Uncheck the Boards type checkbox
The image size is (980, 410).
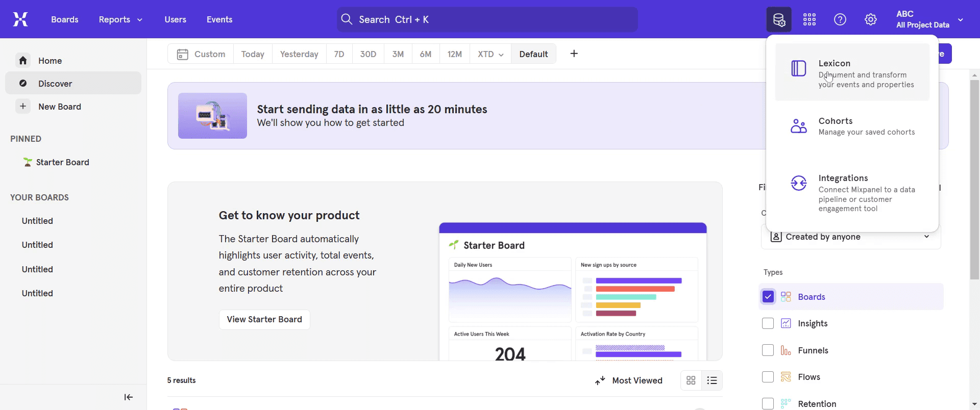coord(768,297)
